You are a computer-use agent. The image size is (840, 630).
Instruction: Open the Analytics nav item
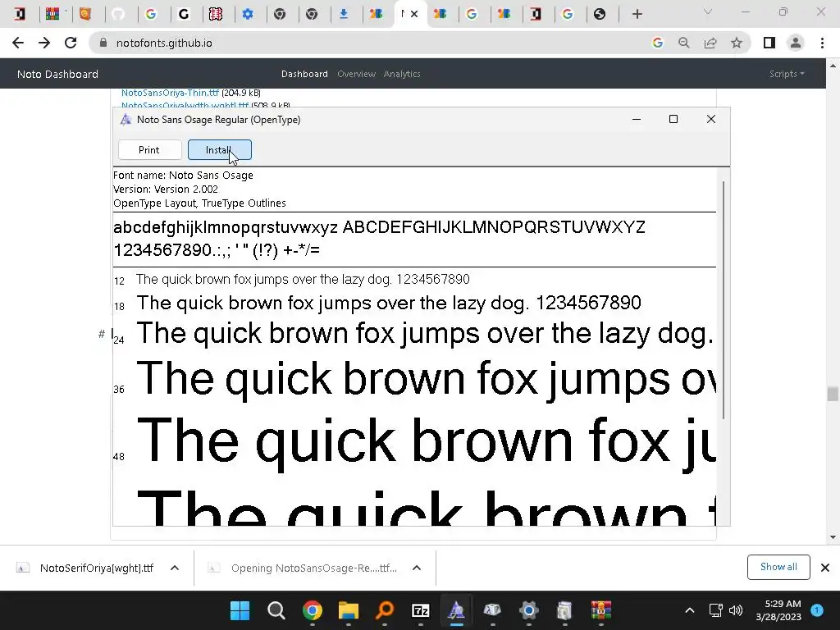click(402, 74)
